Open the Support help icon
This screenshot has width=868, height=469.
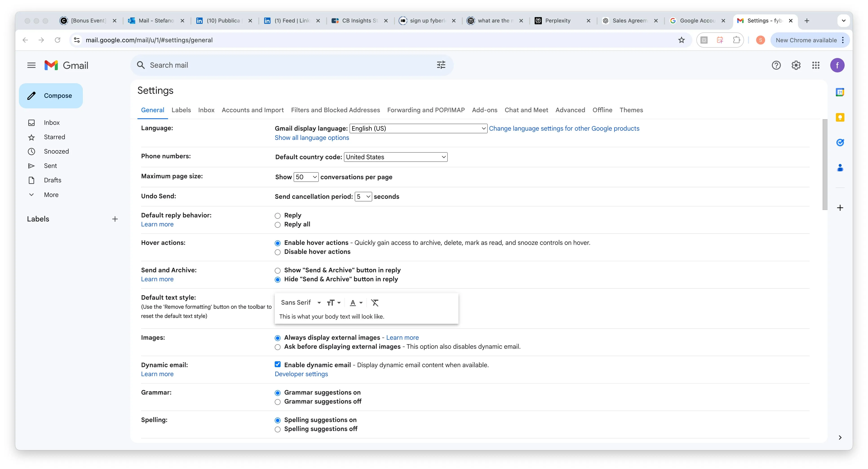point(776,65)
